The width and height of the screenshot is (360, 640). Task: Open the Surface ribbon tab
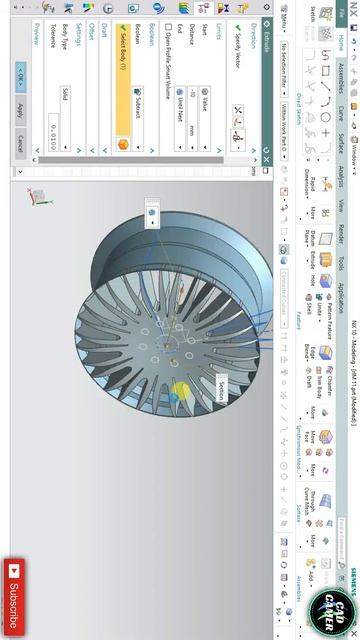point(342,143)
